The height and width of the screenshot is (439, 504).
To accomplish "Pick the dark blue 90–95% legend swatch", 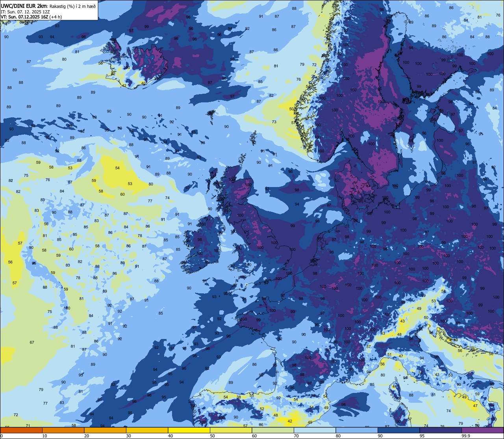I will (x=398, y=430).
